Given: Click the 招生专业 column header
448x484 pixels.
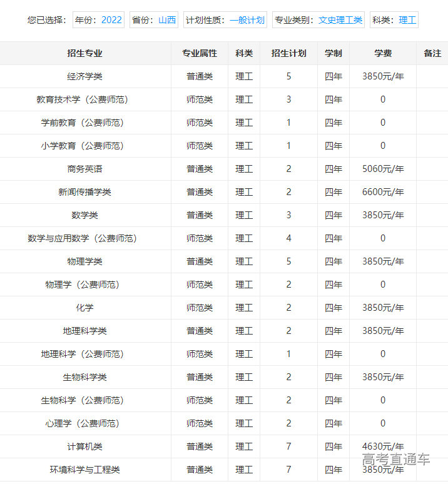Looking at the screenshot, I should click(x=85, y=54).
